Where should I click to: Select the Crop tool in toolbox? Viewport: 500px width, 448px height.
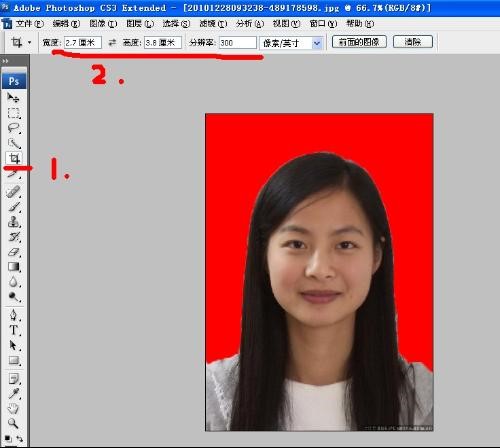click(x=14, y=158)
